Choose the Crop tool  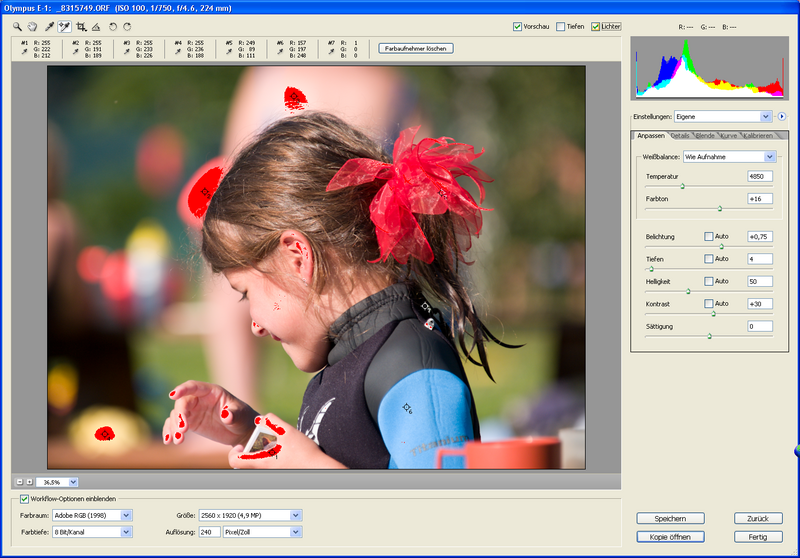click(x=80, y=26)
